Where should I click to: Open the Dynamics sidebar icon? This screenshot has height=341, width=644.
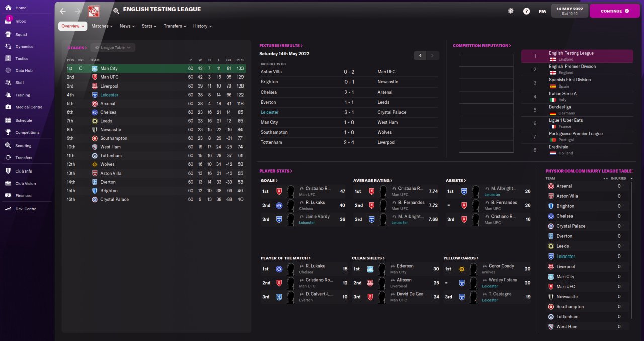point(8,47)
